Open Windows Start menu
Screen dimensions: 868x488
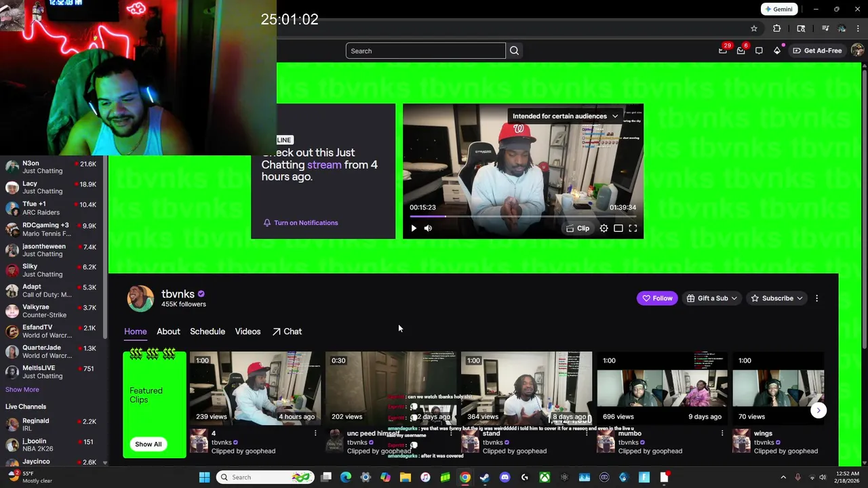pyautogui.click(x=204, y=477)
